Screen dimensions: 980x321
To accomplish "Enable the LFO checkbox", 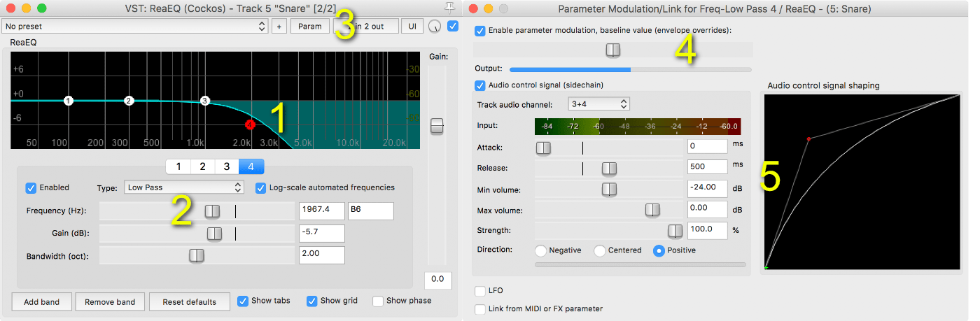I will click(480, 290).
